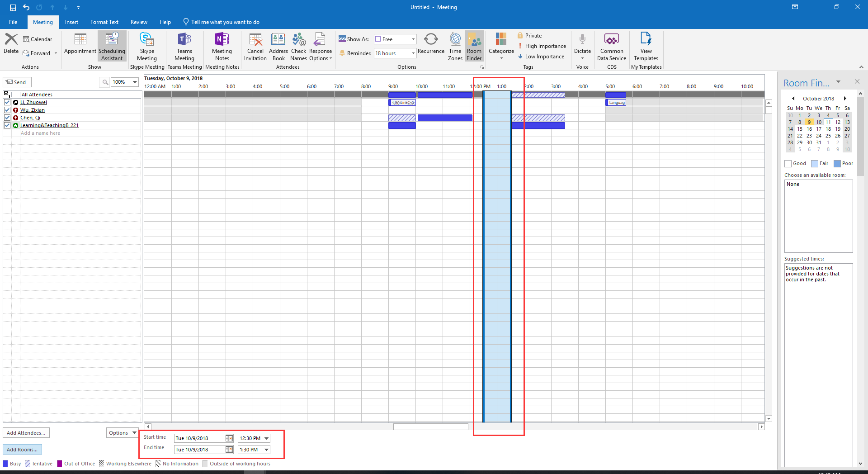Screen dimensions: 868x474
Task: Expand the Show As dropdown
Action: coord(413,39)
